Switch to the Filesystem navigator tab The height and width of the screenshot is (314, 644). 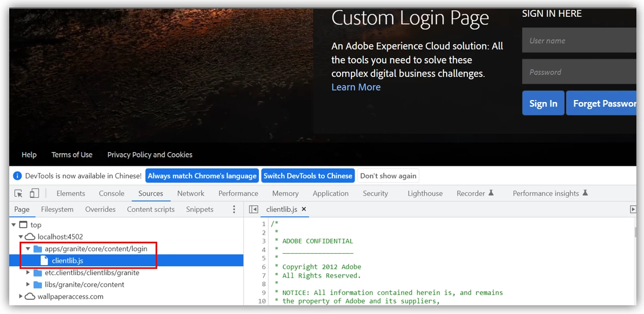coord(57,209)
